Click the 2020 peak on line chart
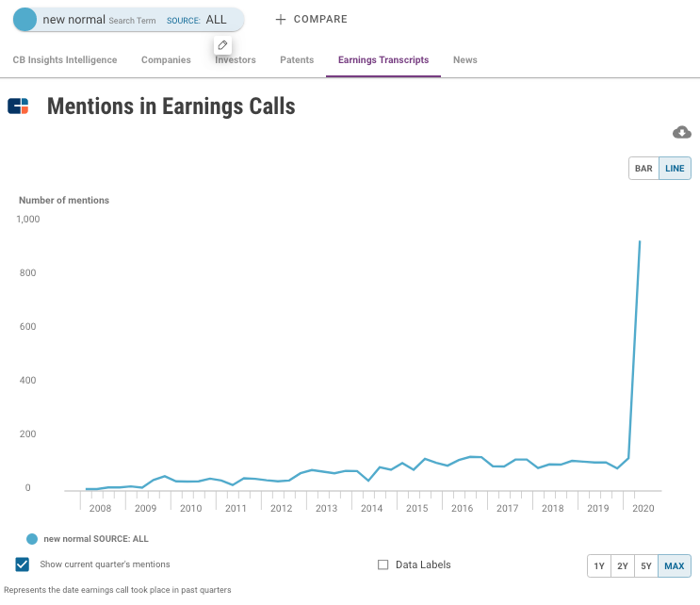This screenshot has width=700, height=605. coord(640,241)
